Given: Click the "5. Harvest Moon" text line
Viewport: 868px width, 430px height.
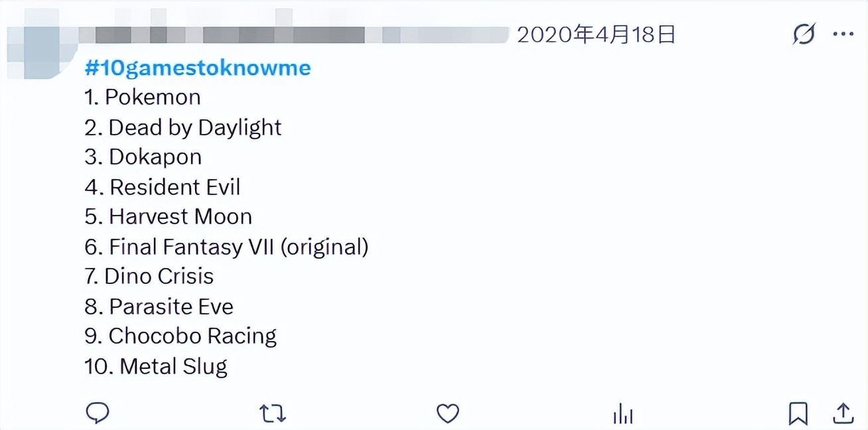Looking at the screenshot, I should pyautogui.click(x=169, y=217).
